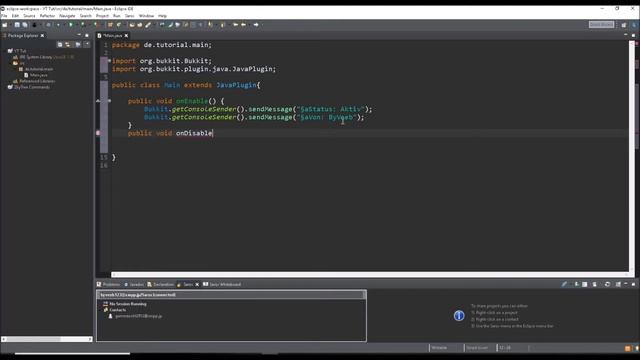This screenshot has height=360, width=640.
Task: Click the New Java Class toolbar icon
Action: 119,25
